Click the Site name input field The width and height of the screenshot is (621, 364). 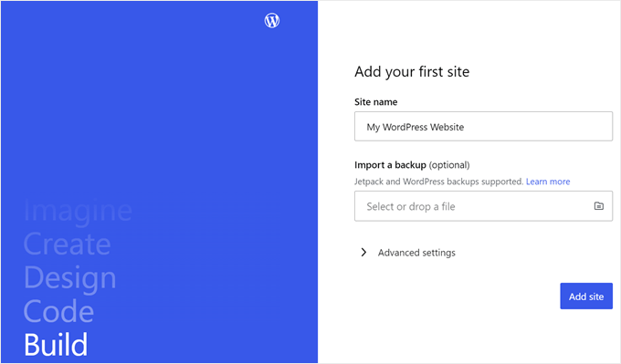(x=483, y=127)
